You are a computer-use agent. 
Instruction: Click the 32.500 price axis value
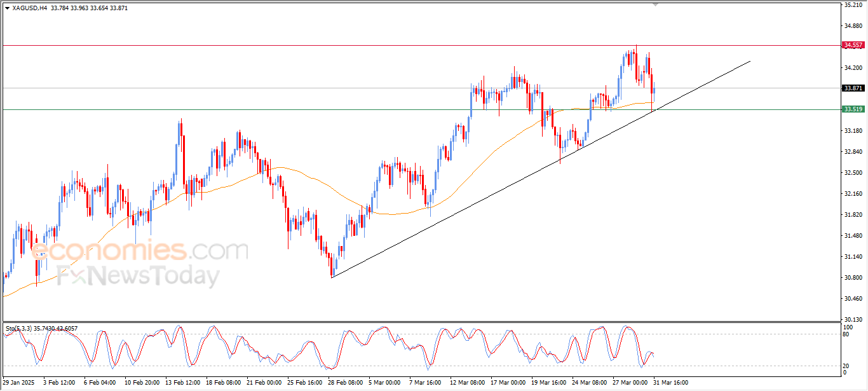tap(853, 173)
